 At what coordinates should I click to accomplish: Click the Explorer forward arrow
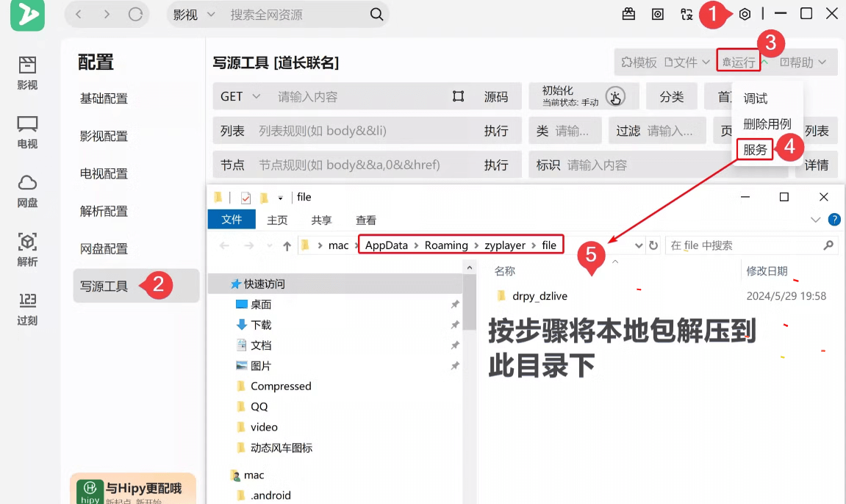248,246
